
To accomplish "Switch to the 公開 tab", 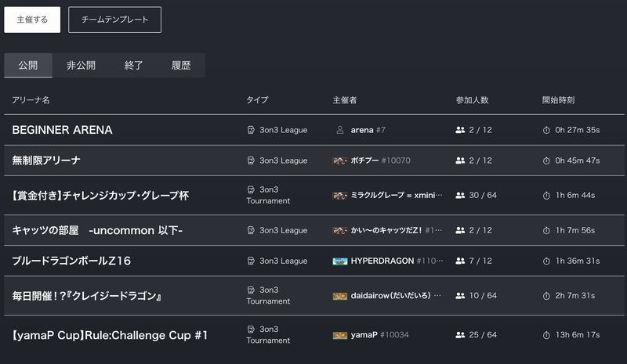I will [28, 66].
